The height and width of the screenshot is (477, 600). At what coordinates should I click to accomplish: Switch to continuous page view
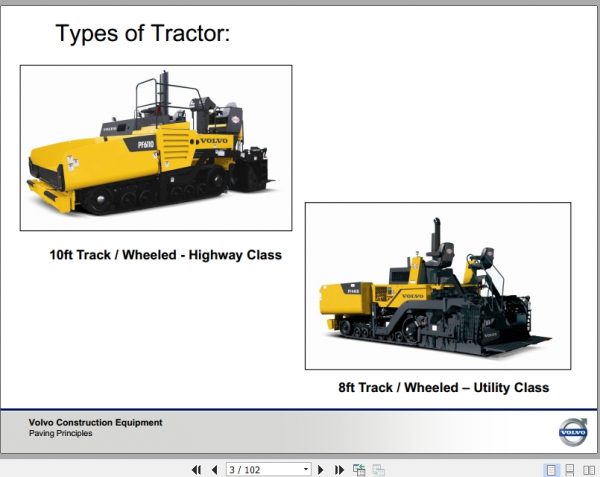570,470
